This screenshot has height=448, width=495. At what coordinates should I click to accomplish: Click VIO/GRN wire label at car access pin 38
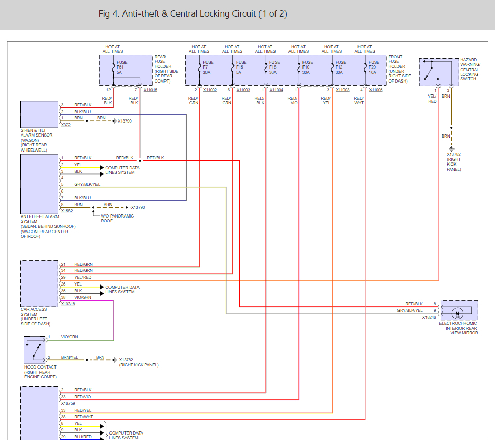tap(82, 297)
